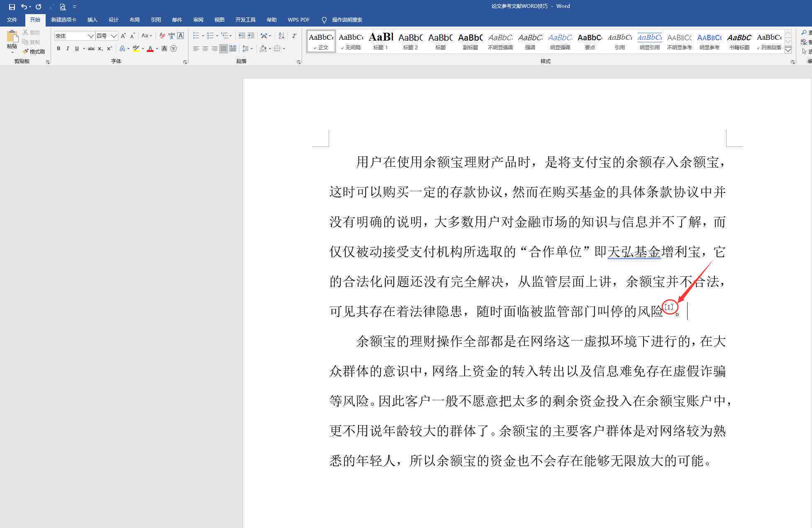Expand the font color dropdown arrow

tap(157, 49)
